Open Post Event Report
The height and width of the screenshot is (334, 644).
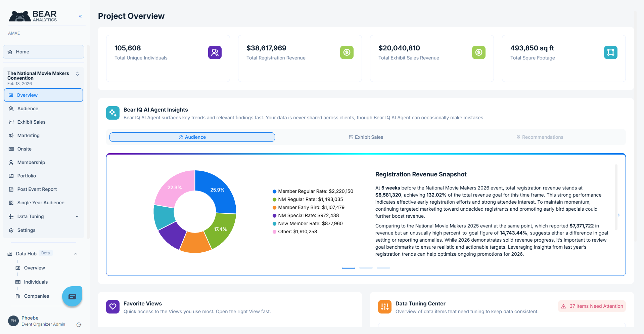click(x=43, y=189)
